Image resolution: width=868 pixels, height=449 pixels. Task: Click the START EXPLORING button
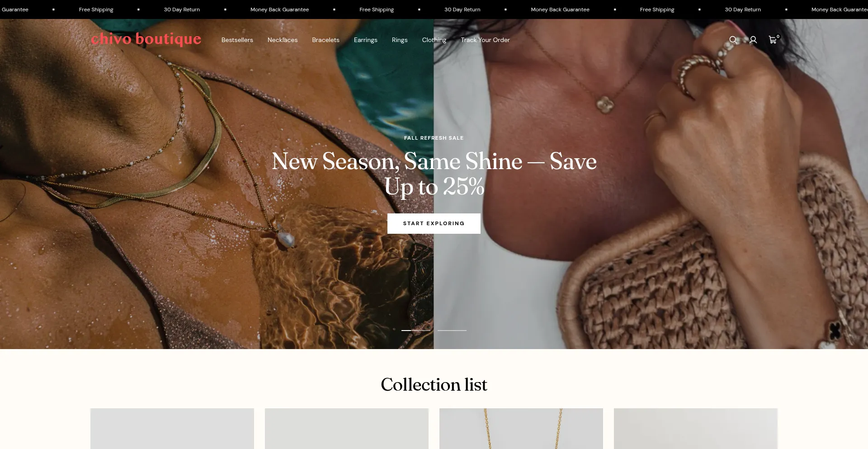click(x=434, y=223)
